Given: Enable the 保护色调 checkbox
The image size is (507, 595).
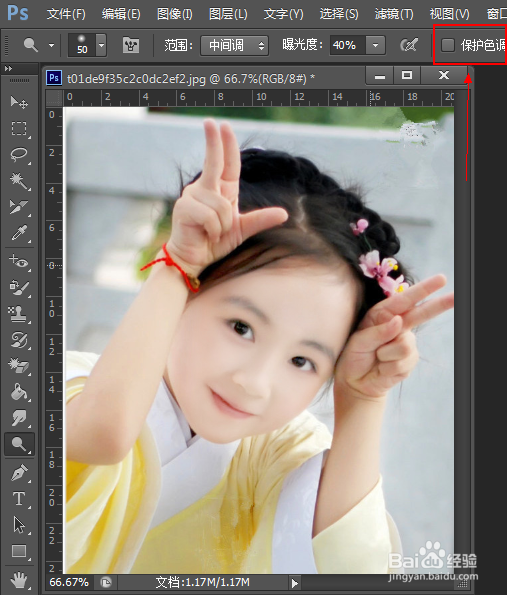Looking at the screenshot, I should [x=448, y=45].
